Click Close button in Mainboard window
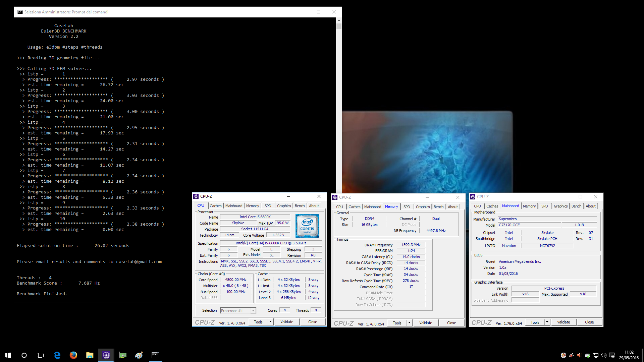The image size is (644, 362). pyautogui.click(x=589, y=322)
